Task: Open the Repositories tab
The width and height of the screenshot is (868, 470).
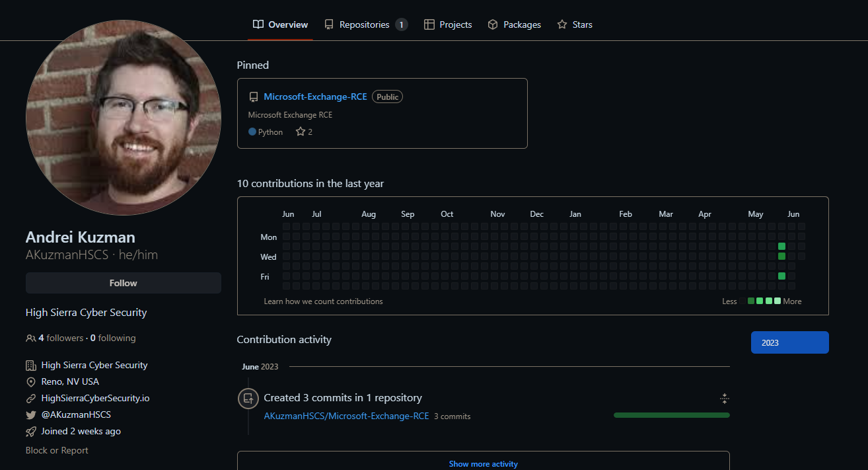Action: 365,24
